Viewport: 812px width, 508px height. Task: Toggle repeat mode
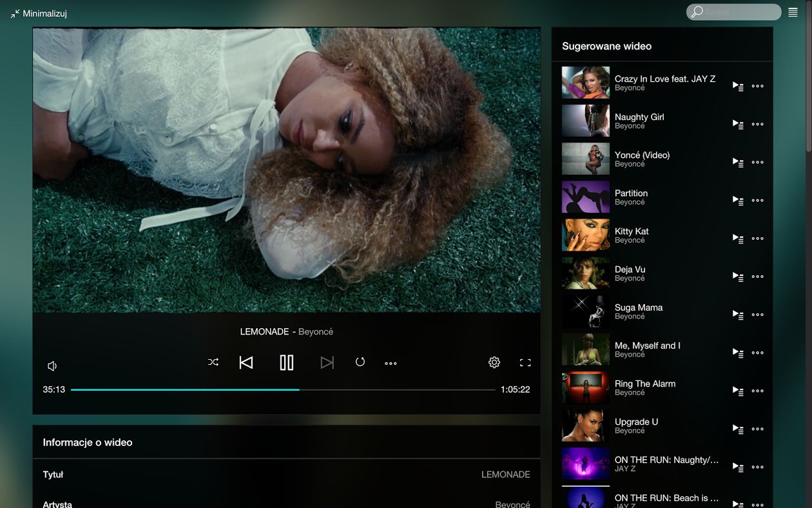(360, 362)
